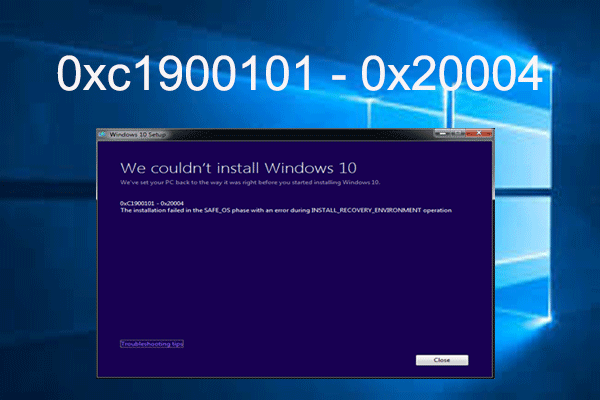The height and width of the screenshot is (400, 600).
Task: Minimize the Windows 10 Setup window
Action: (x=443, y=133)
